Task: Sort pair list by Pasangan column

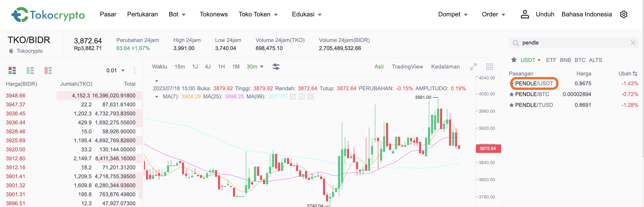Action: click(521, 74)
